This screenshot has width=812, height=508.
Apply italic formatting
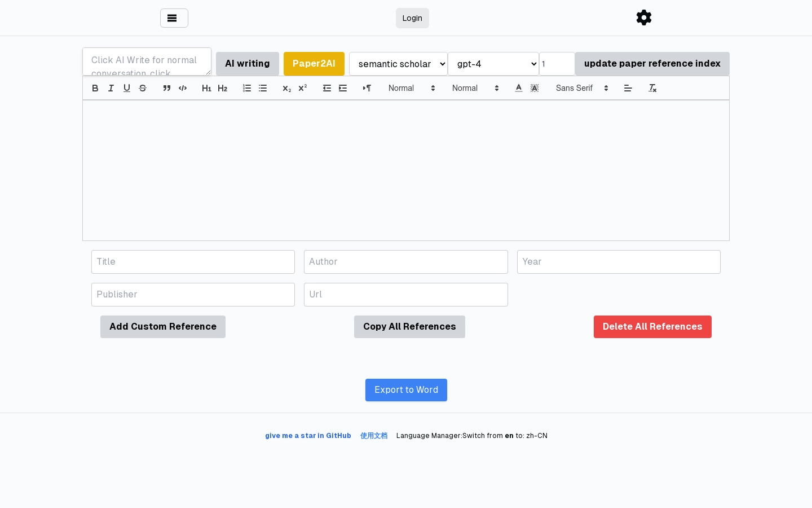(111, 88)
